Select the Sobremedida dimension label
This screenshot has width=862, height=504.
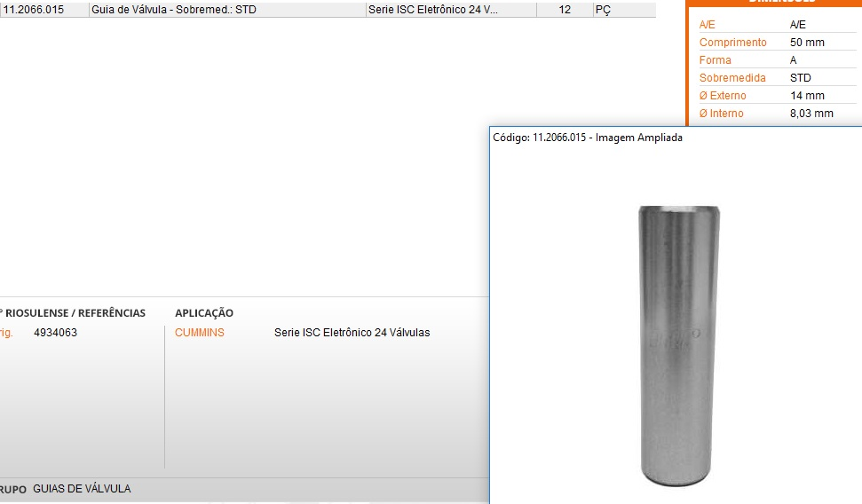tap(732, 78)
